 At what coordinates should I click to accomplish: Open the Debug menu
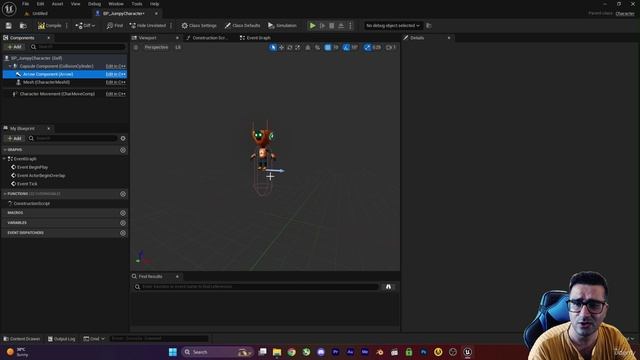(x=94, y=4)
